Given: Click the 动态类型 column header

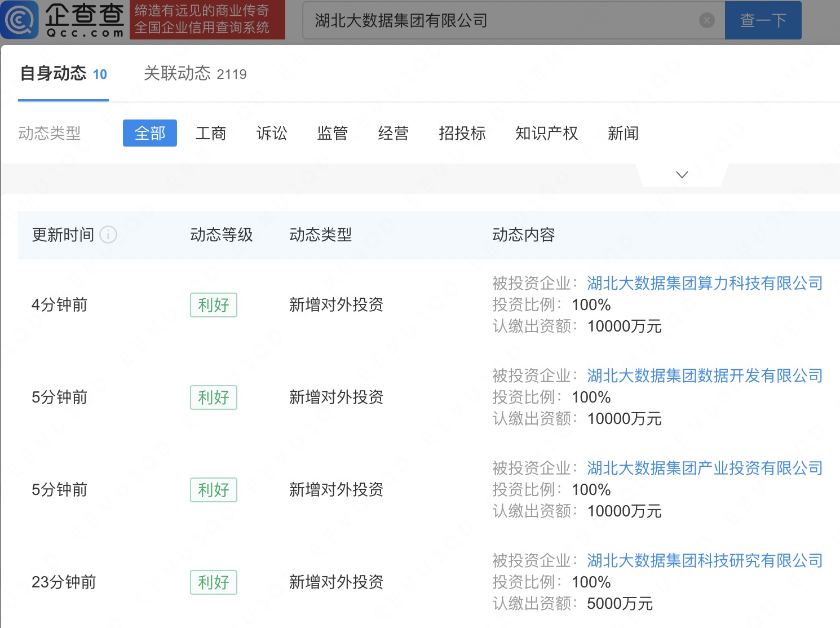Looking at the screenshot, I should pos(321,235).
